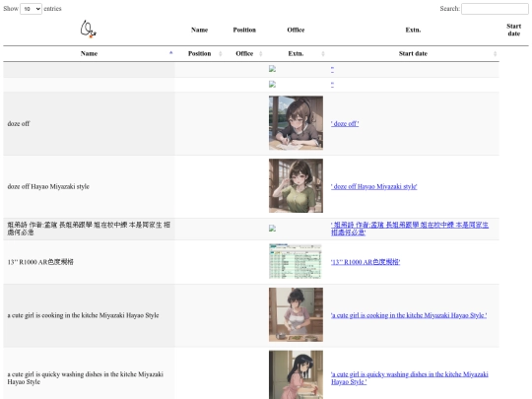Select 'a cute girl is cooking' name cell

[x=89, y=315]
